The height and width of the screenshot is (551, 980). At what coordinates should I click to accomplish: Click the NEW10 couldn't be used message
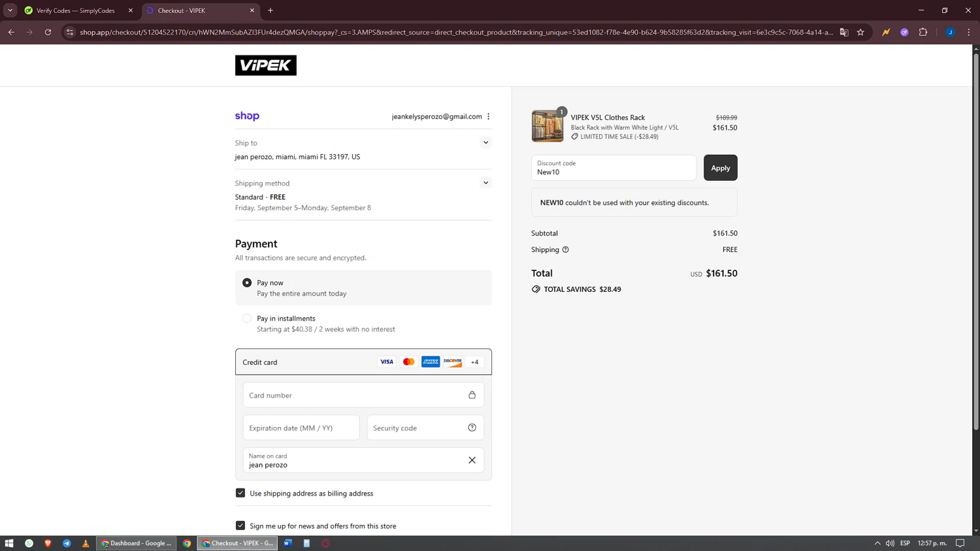(634, 202)
